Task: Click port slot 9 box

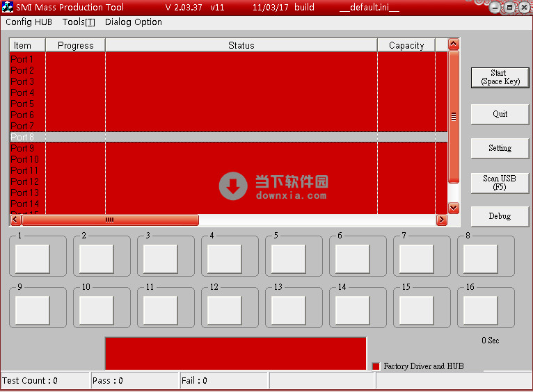Action: pyautogui.click(x=33, y=310)
